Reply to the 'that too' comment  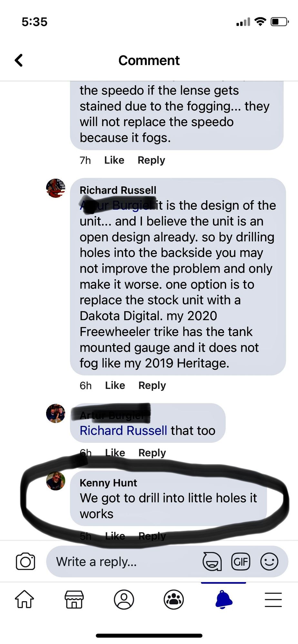152,453
